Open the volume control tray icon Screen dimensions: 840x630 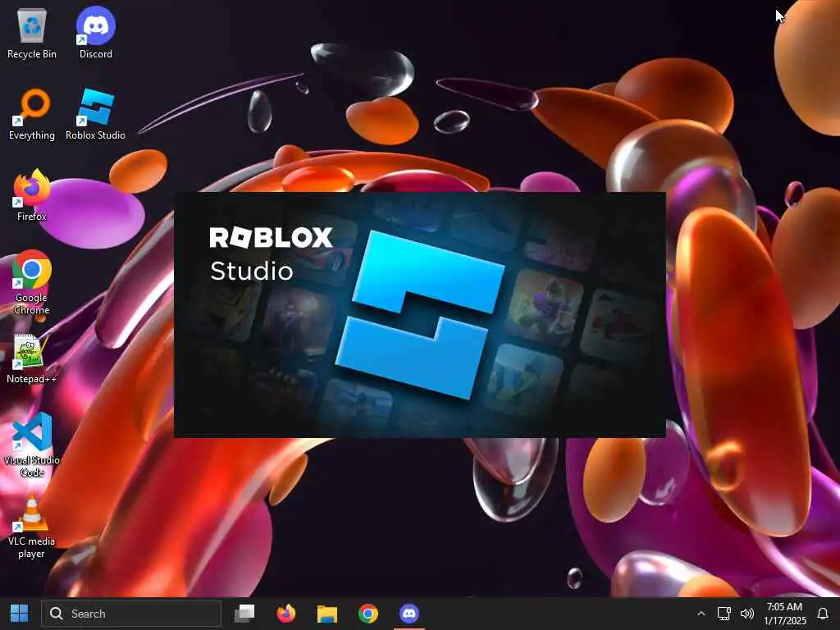[746, 614]
